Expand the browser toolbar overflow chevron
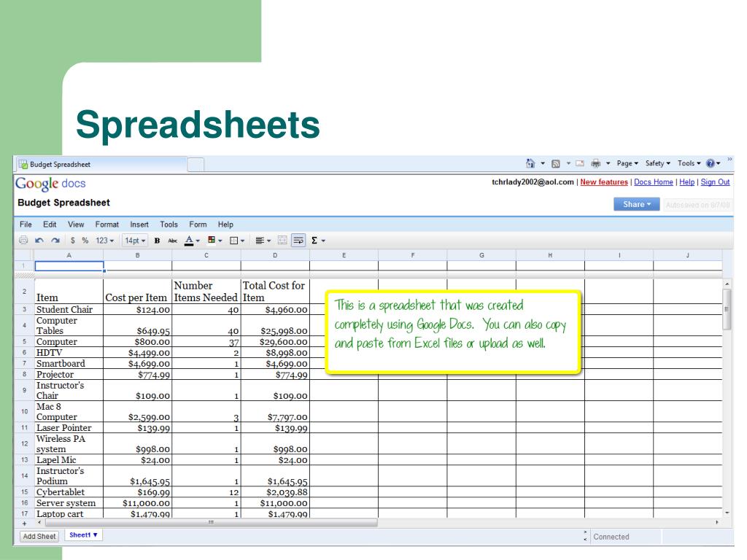The image size is (747, 560). coord(729,159)
